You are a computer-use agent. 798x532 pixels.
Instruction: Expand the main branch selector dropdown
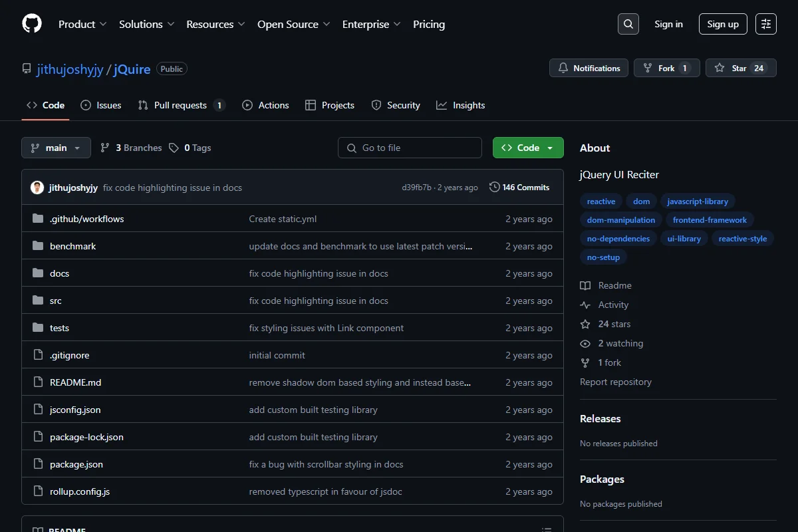pos(56,148)
